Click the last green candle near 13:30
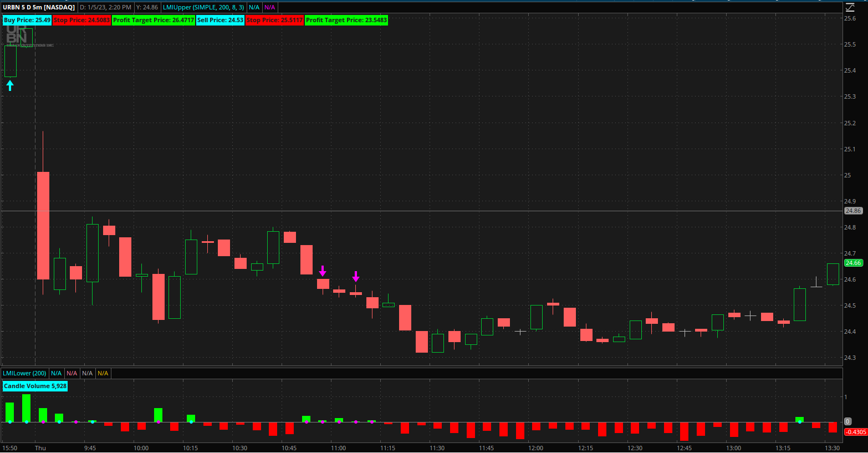 click(833, 274)
